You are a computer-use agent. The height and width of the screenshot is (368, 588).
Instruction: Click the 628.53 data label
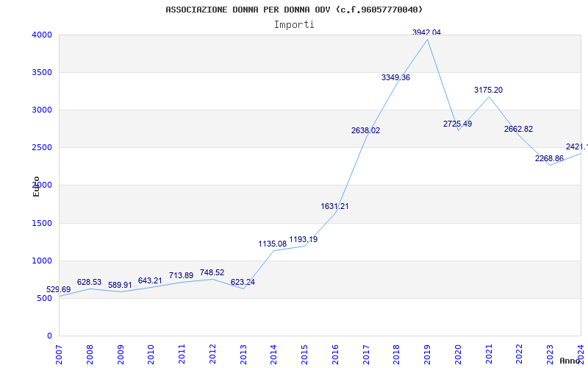pyautogui.click(x=89, y=282)
